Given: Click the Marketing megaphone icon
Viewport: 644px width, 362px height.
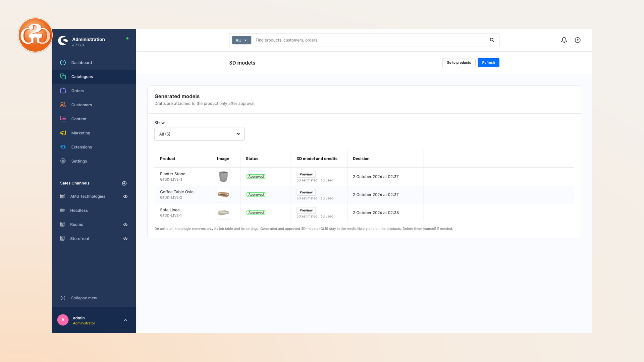Looking at the screenshot, I should 63,133.
